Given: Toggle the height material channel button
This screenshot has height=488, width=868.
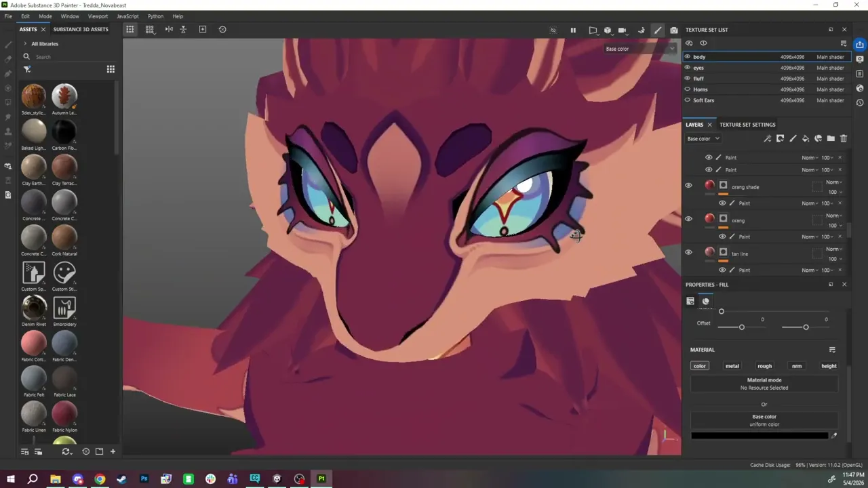Looking at the screenshot, I should (x=829, y=366).
